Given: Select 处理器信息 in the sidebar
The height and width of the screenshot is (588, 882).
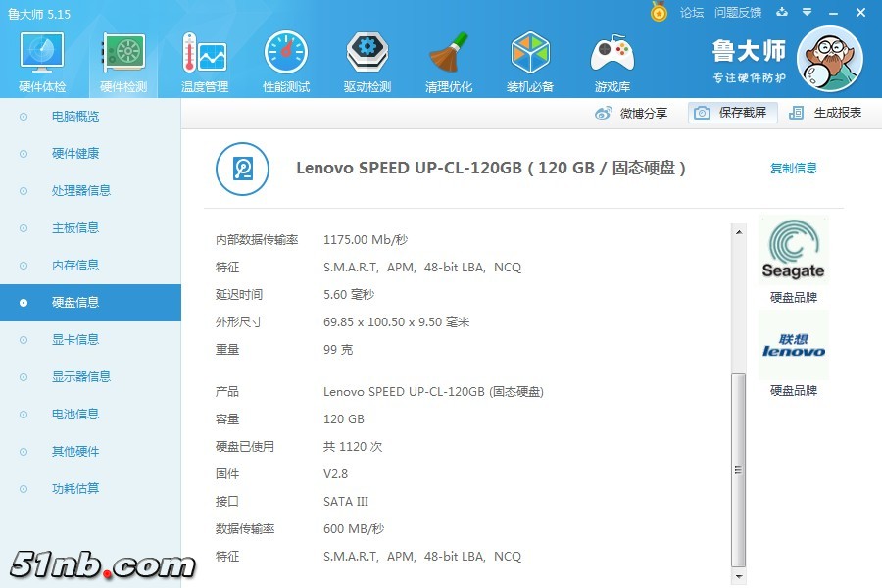Looking at the screenshot, I should tap(80, 191).
